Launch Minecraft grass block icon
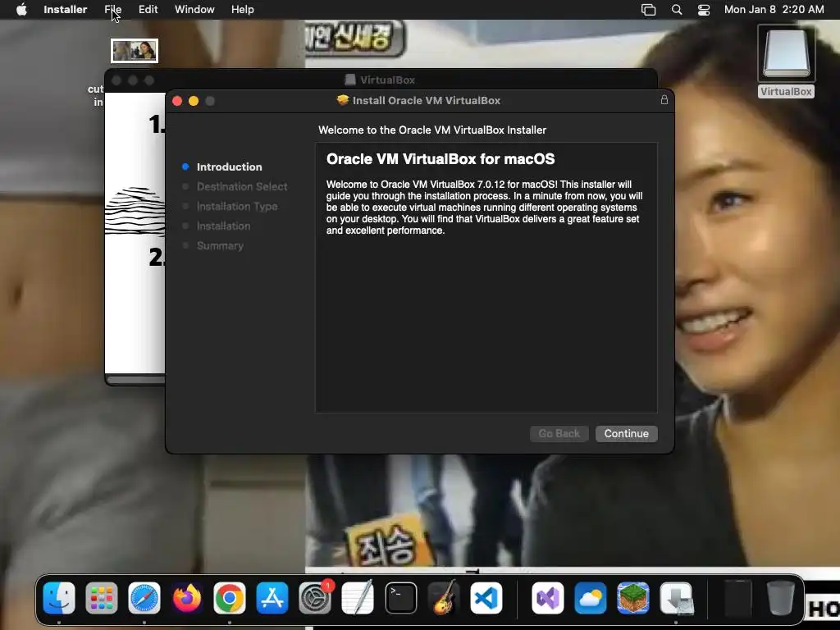Viewport: 840px width, 630px height. point(633,598)
